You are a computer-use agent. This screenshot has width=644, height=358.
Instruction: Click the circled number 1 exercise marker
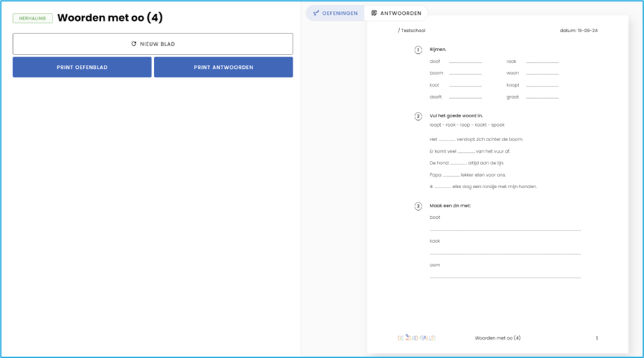click(418, 50)
